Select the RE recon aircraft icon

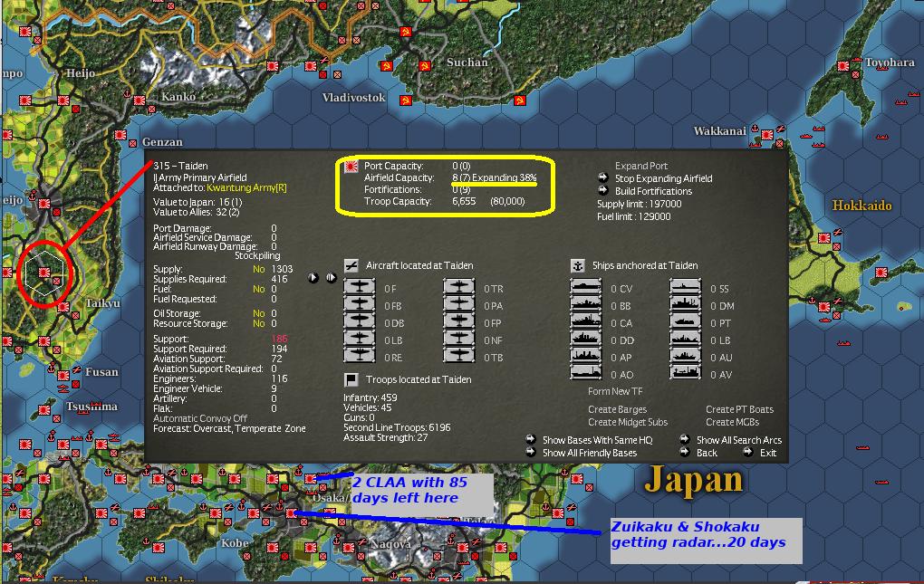pos(359,356)
